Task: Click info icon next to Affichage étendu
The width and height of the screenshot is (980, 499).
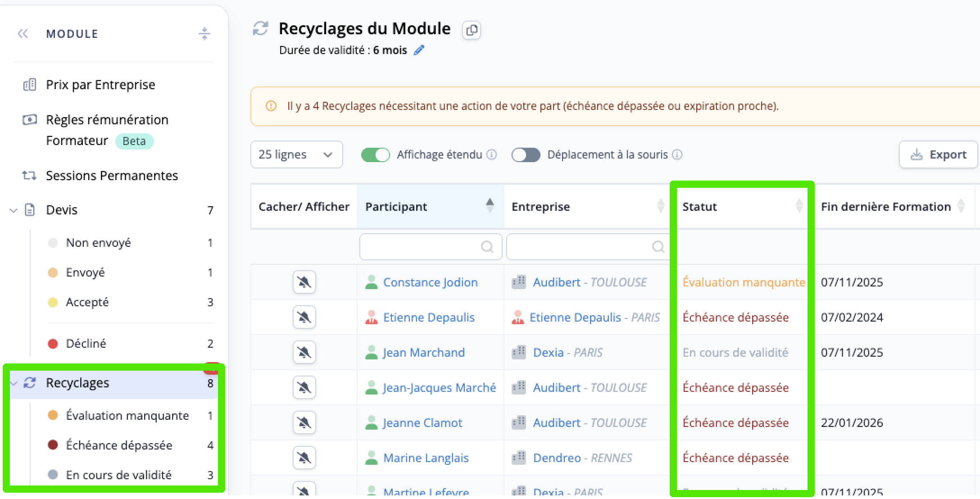Action: [x=492, y=155]
